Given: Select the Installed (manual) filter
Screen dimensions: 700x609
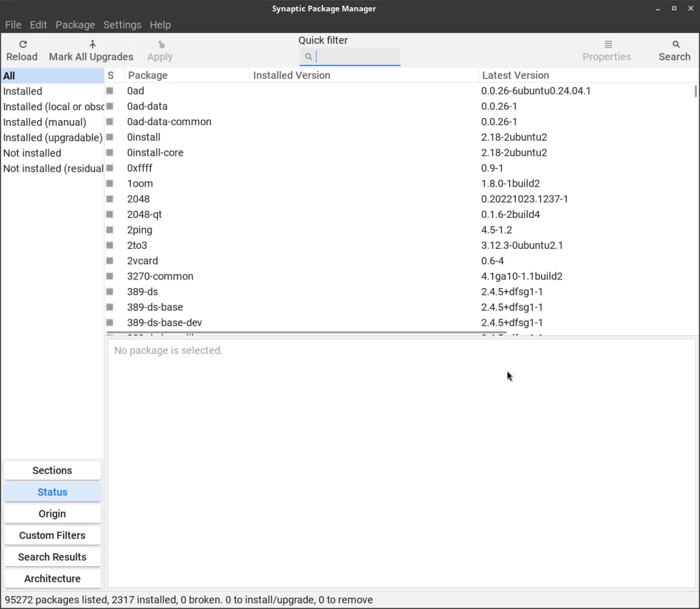Looking at the screenshot, I should click(x=52, y=122).
